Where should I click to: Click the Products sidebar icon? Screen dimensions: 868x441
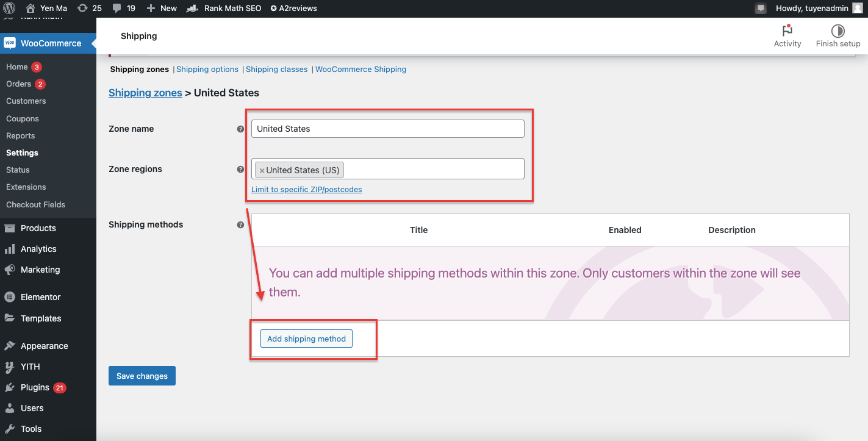point(10,228)
